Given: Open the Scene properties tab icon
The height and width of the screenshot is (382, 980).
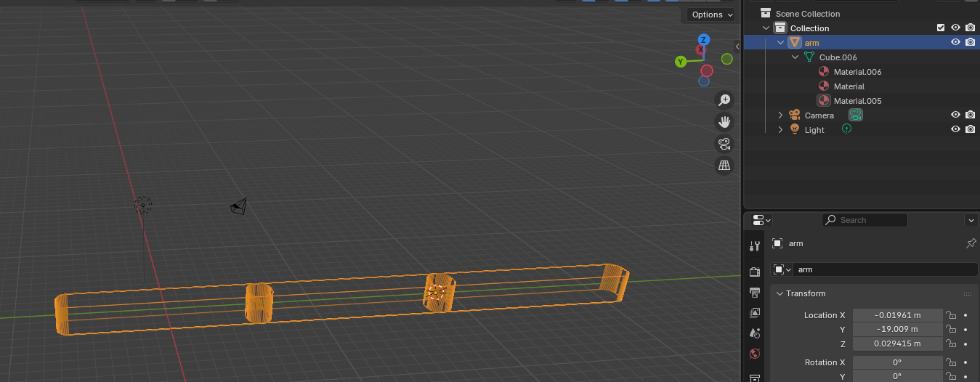Looking at the screenshot, I should pyautogui.click(x=755, y=333).
